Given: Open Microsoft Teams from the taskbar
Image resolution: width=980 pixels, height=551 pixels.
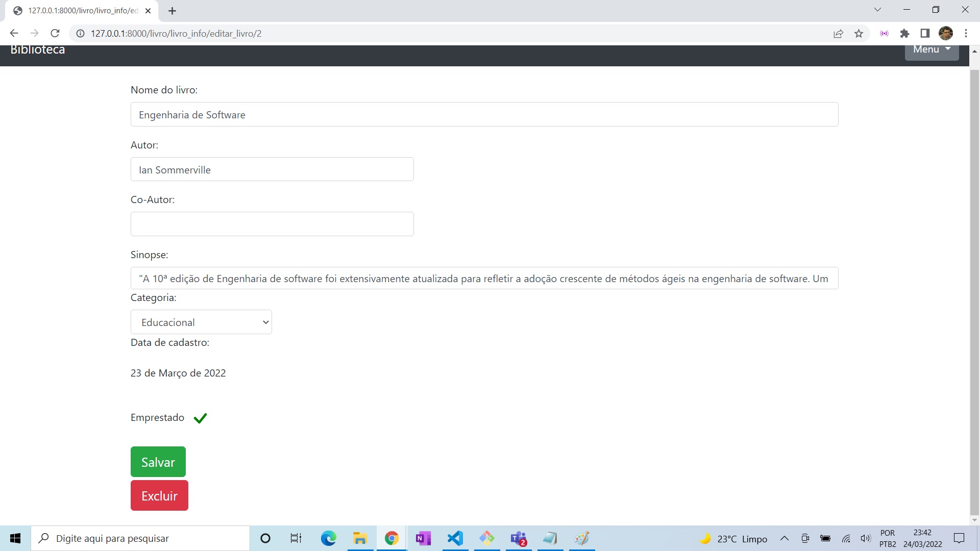Looking at the screenshot, I should pyautogui.click(x=519, y=538).
